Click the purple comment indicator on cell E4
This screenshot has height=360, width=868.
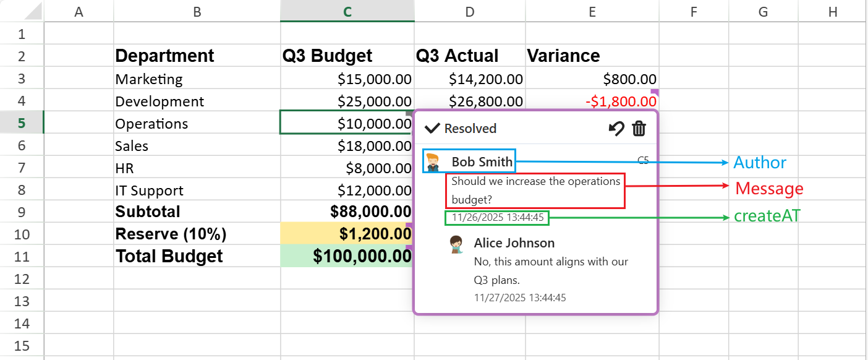(655, 92)
